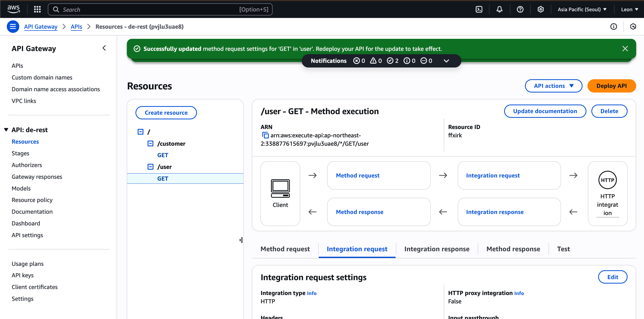Collapse the /user resource tree node

pos(150,167)
